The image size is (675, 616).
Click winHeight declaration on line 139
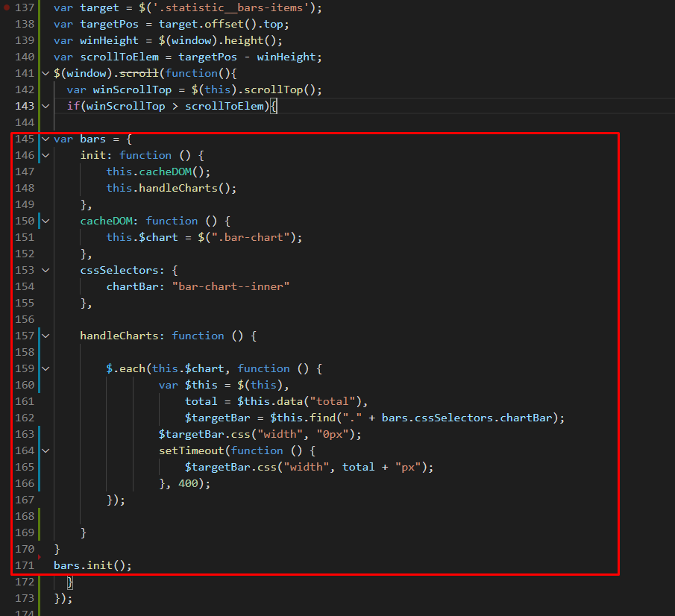[x=110, y=40]
